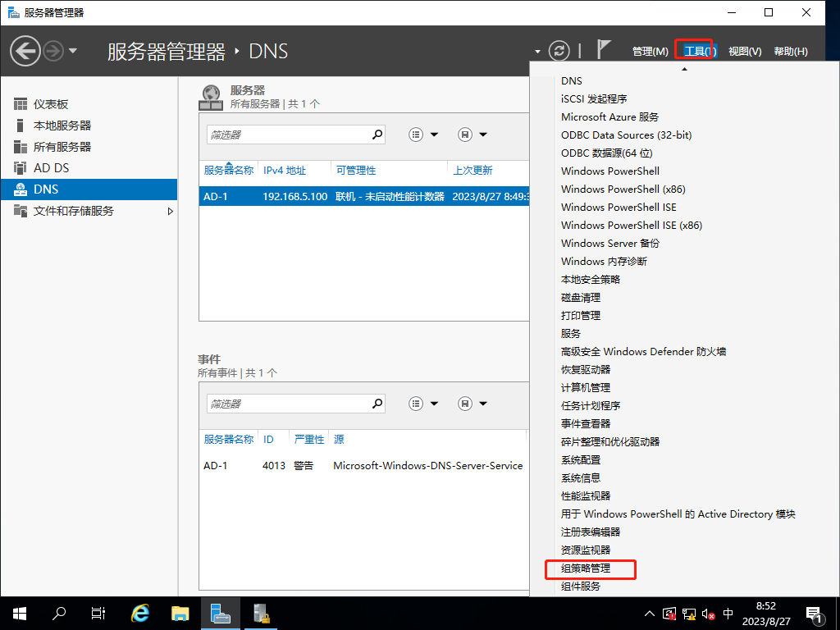This screenshot has width=840, height=630.
Task: Open 注册表编辑器 menu item
Action: tap(591, 532)
